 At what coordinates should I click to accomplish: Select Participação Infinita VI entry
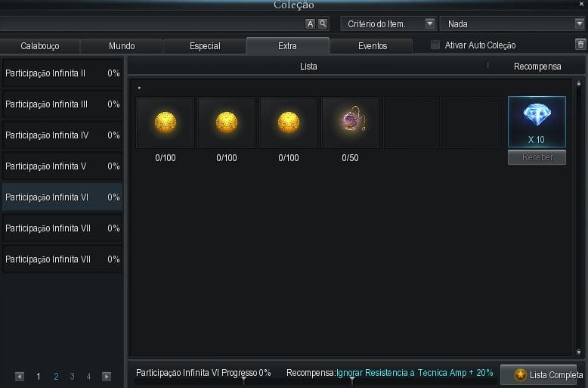click(x=62, y=197)
